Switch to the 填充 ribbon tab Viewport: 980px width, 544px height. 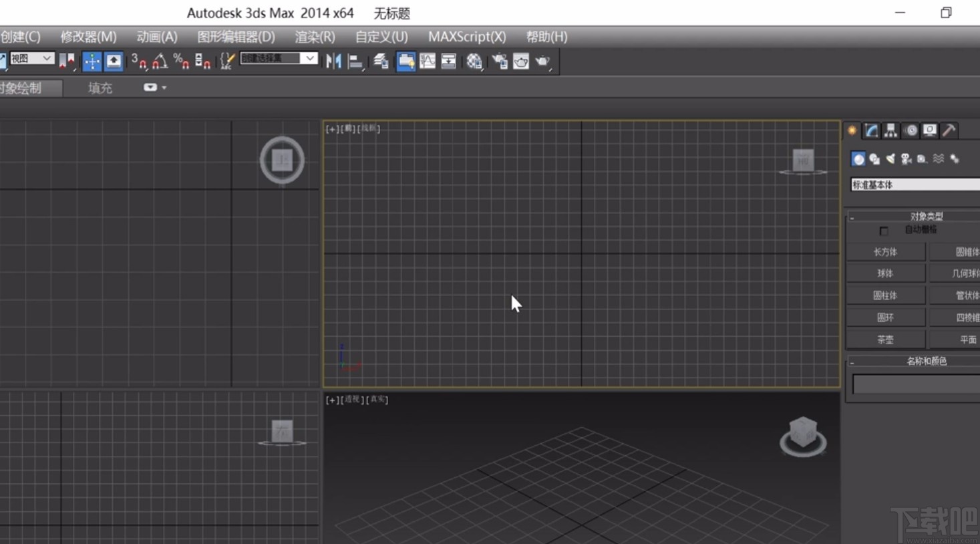point(100,88)
